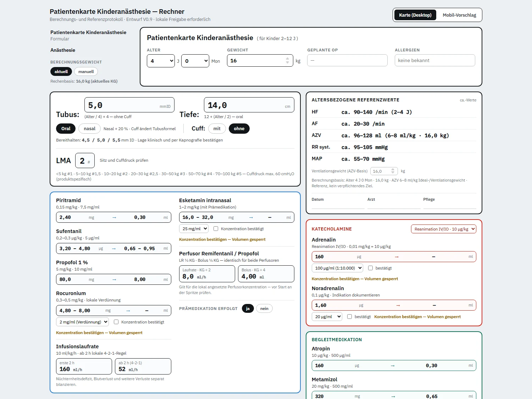Click the Allergien input field
The width and height of the screenshot is (532, 399).
[435, 60]
